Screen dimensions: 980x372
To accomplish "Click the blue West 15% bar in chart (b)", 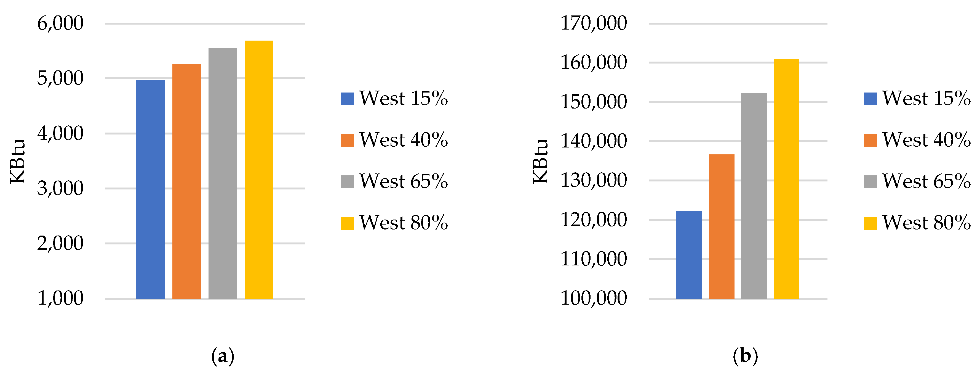I will point(689,254).
